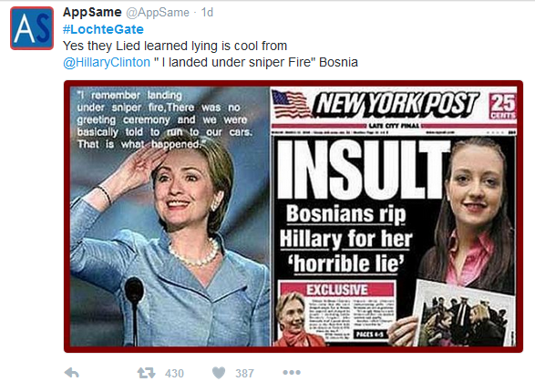The image size is (535, 392).
Task: View the 430 retweets count
Action: [x=174, y=373]
